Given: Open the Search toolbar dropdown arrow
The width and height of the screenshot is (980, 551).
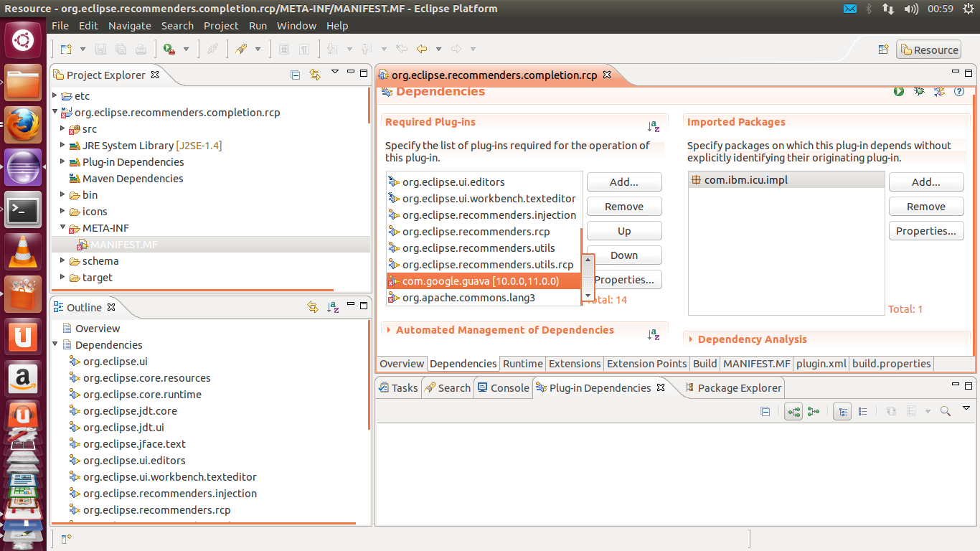Looking at the screenshot, I should [258, 50].
